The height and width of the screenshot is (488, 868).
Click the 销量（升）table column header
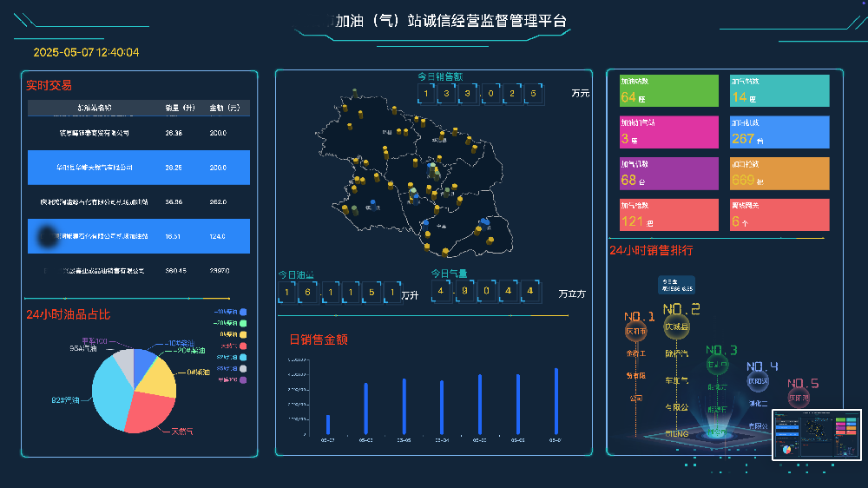[177, 109]
